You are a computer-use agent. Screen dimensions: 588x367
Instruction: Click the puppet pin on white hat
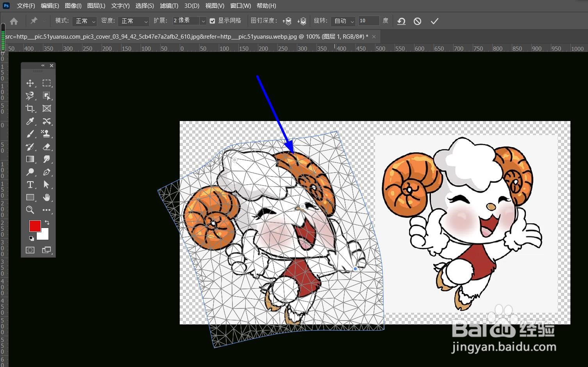point(235,160)
